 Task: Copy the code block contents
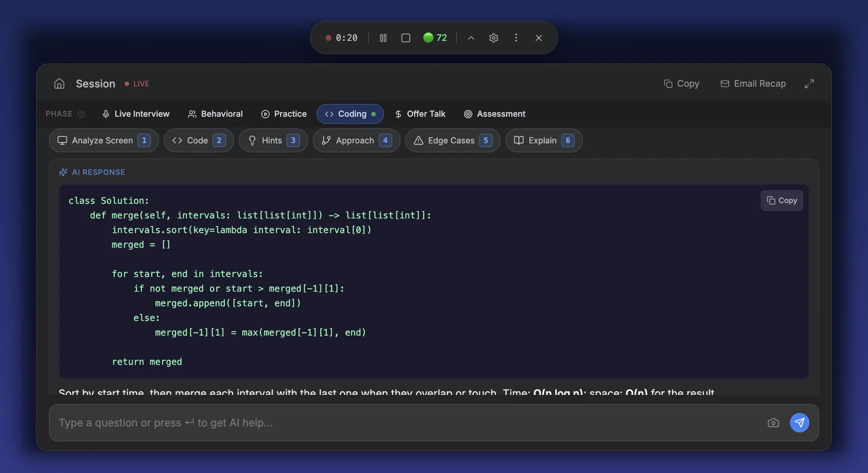click(782, 201)
